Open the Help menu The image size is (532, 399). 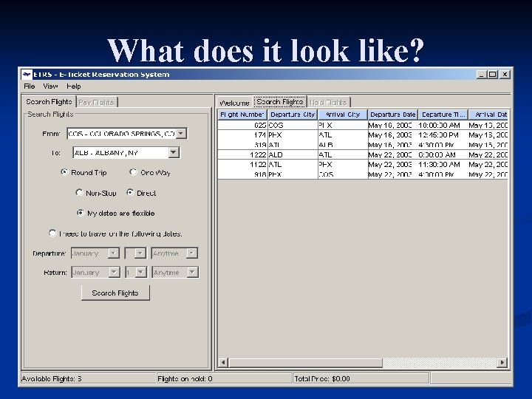74,86
